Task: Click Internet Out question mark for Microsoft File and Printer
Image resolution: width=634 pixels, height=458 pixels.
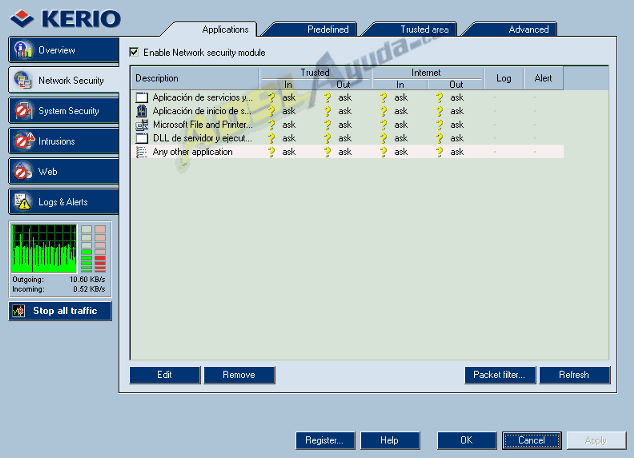Action: coord(440,125)
